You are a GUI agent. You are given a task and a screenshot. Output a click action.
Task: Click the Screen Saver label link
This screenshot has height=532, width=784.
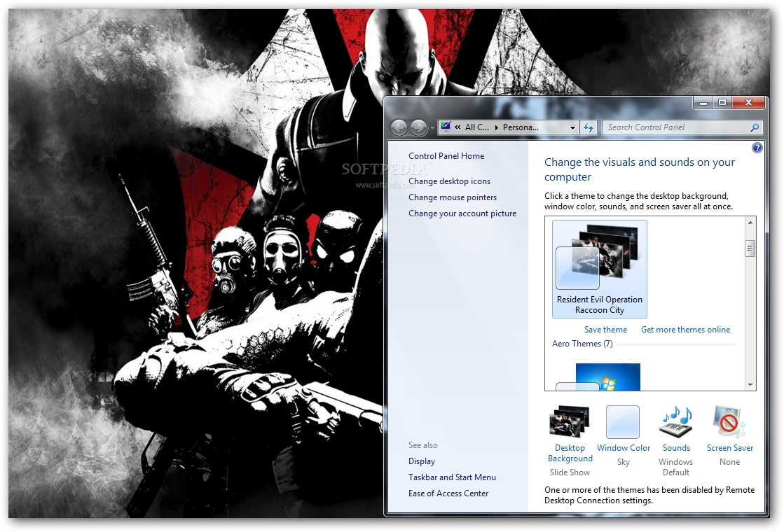[x=730, y=448]
